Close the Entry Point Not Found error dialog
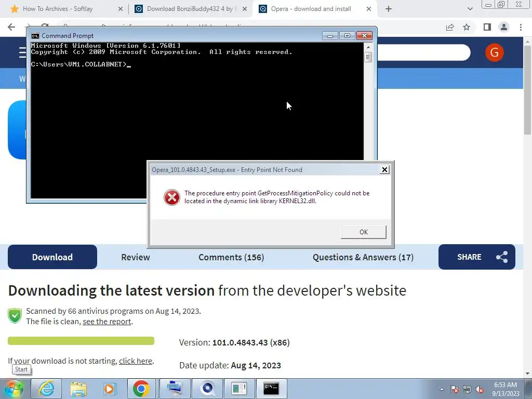This screenshot has width=532, height=399. tap(384, 170)
